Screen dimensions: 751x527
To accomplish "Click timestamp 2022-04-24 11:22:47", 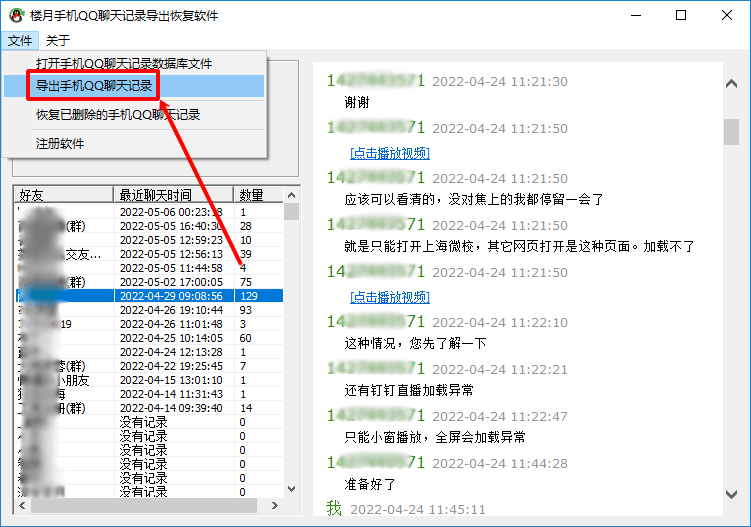I will pyautogui.click(x=500, y=416).
